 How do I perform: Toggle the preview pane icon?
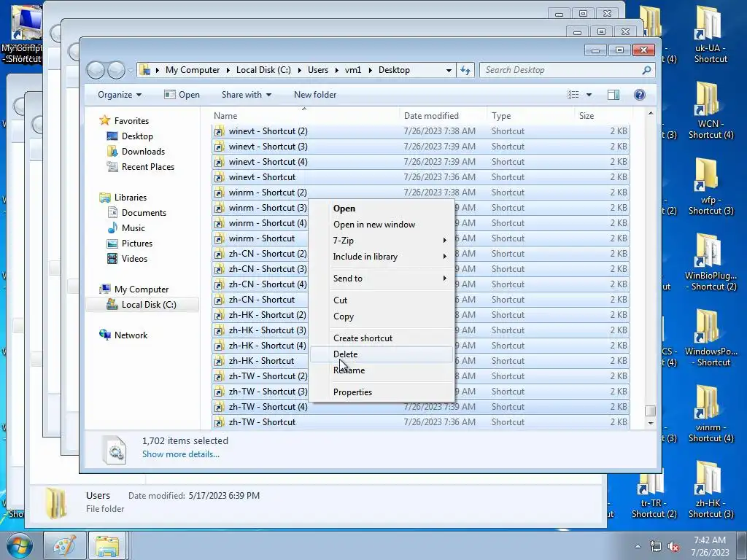point(614,95)
